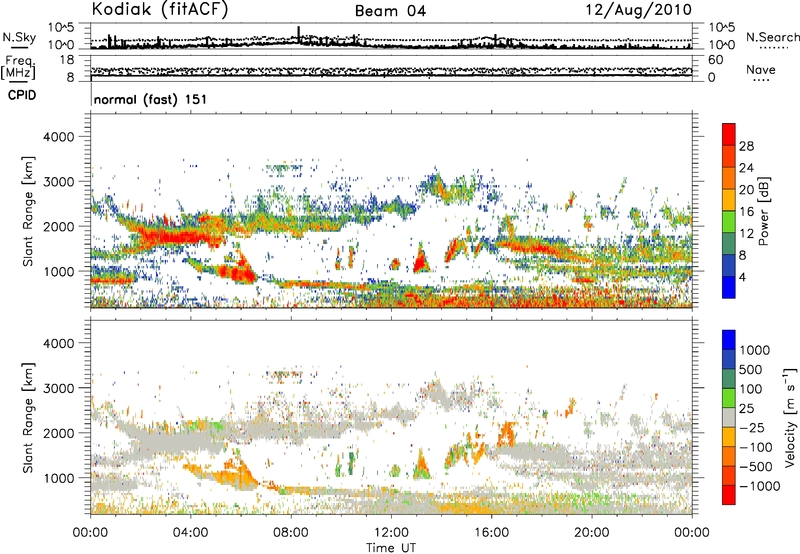
Task: Click the "3000" tick on the power panel
Action: [x=58, y=182]
